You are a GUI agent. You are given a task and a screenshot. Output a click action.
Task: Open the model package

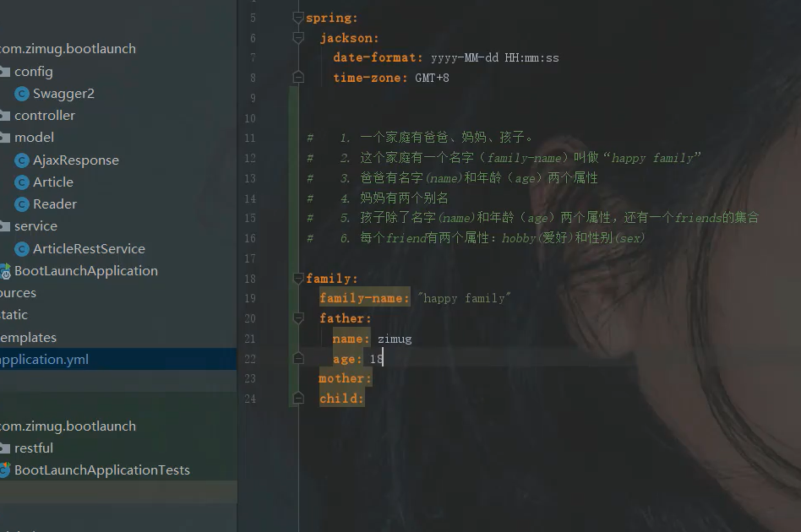click(x=35, y=138)
